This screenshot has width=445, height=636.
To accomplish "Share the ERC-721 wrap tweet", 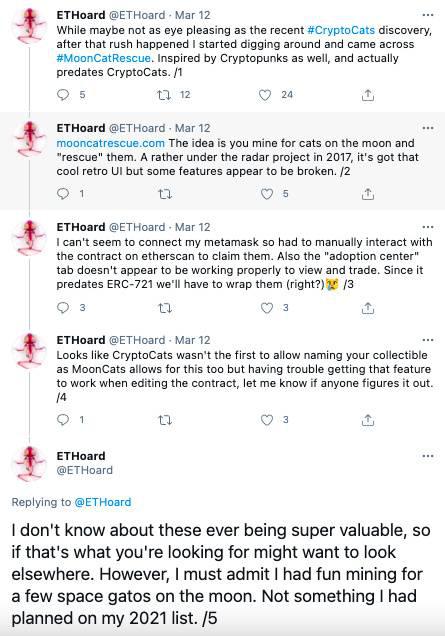I will point(368,308).
